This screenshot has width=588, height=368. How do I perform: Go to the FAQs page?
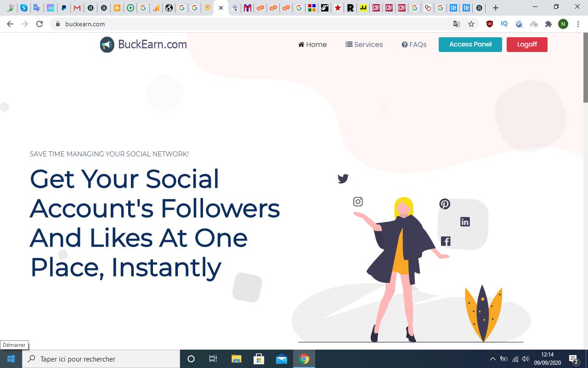414,45
